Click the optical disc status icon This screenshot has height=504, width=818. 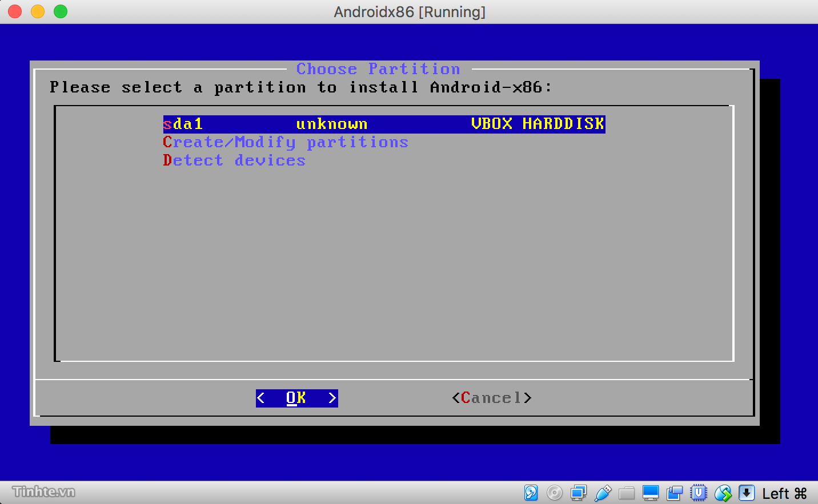555,493
